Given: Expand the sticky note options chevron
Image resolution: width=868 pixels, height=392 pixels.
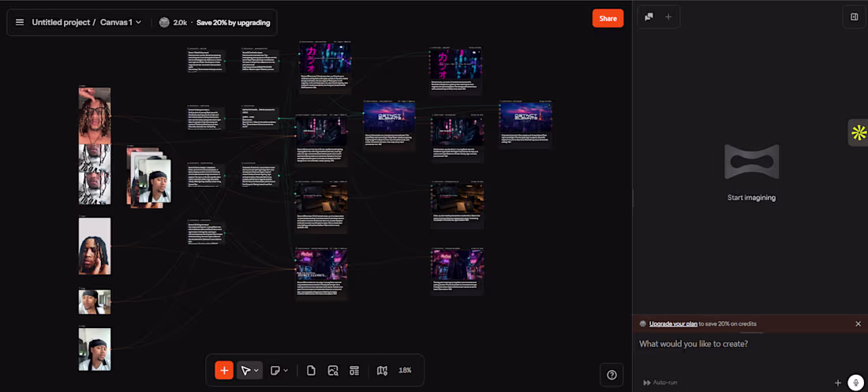Looking at the screenshot, I should pyautogui.click(x=286, y=371).
